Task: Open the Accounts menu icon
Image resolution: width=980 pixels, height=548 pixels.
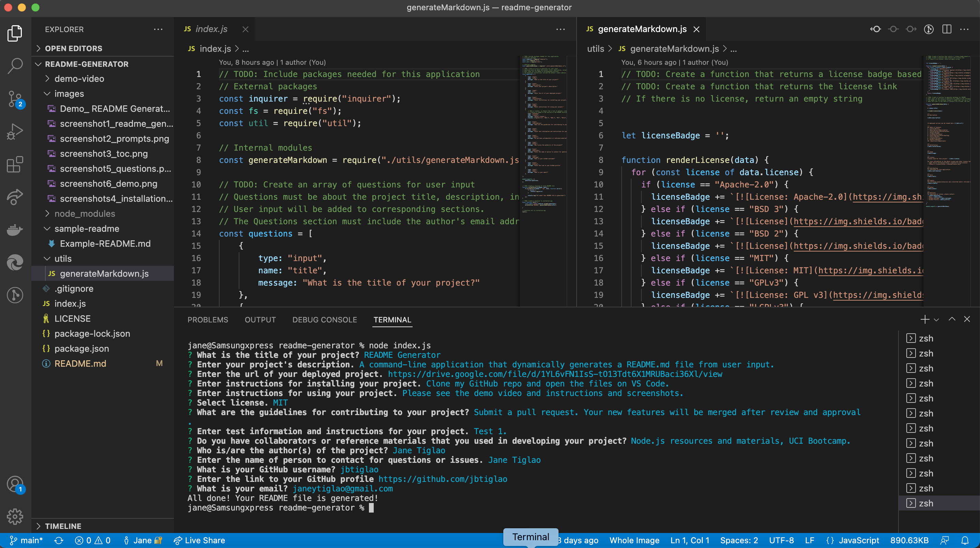Action: pos(15,485)
